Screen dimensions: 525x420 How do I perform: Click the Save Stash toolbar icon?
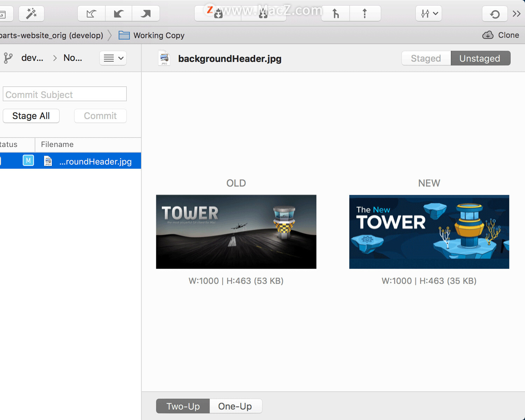pyautogui.click(x=218, y=14)
